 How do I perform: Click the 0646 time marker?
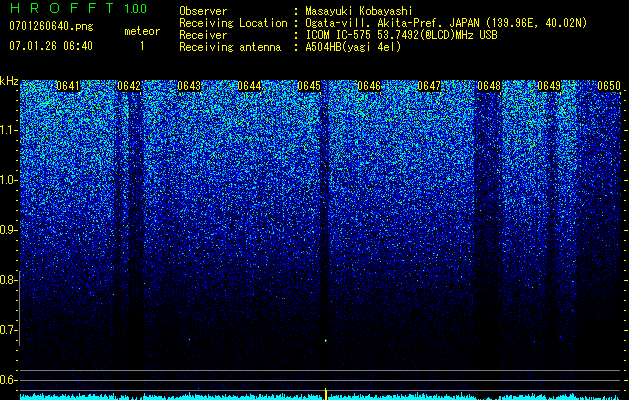click(x=369, y=86)
